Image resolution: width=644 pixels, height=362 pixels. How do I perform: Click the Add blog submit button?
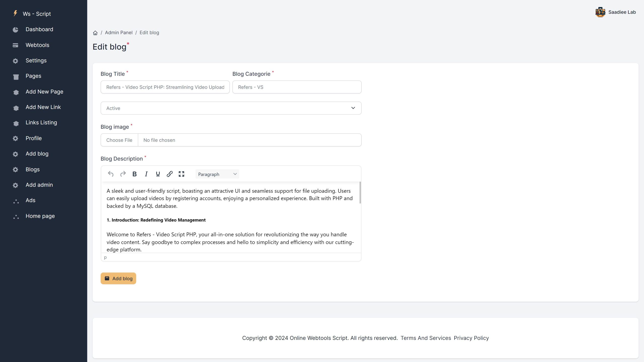click(118, 278)
